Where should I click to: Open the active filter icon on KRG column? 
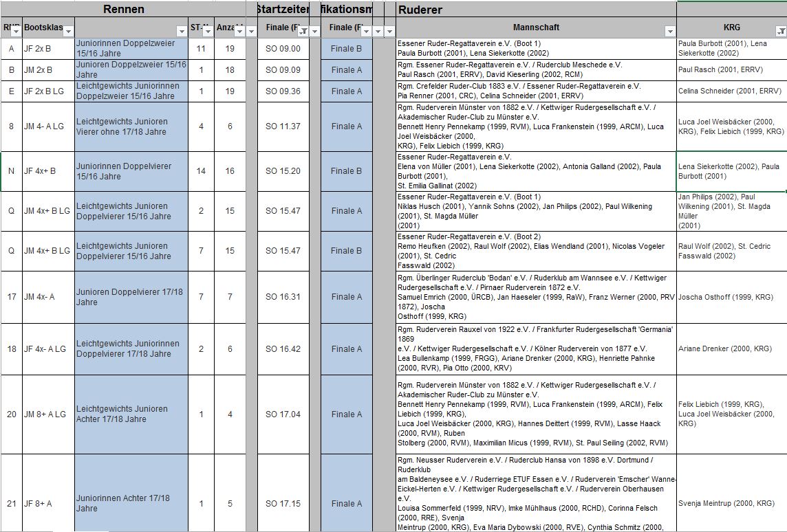[x=780, y=31]
